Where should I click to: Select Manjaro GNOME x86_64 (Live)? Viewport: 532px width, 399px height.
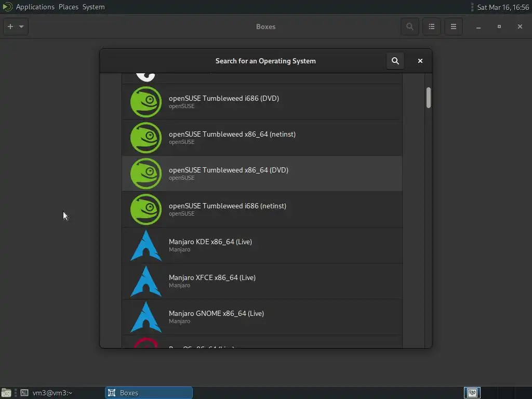[262, 317]
